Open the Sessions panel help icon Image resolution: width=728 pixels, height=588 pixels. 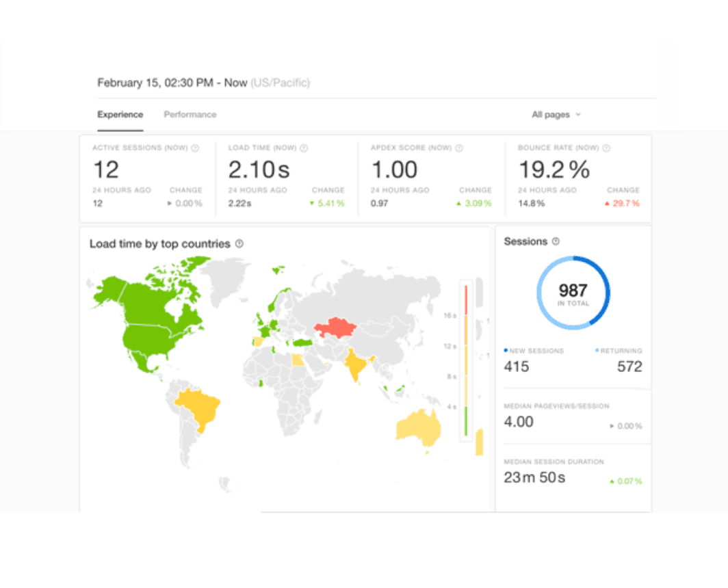[556, 241]
